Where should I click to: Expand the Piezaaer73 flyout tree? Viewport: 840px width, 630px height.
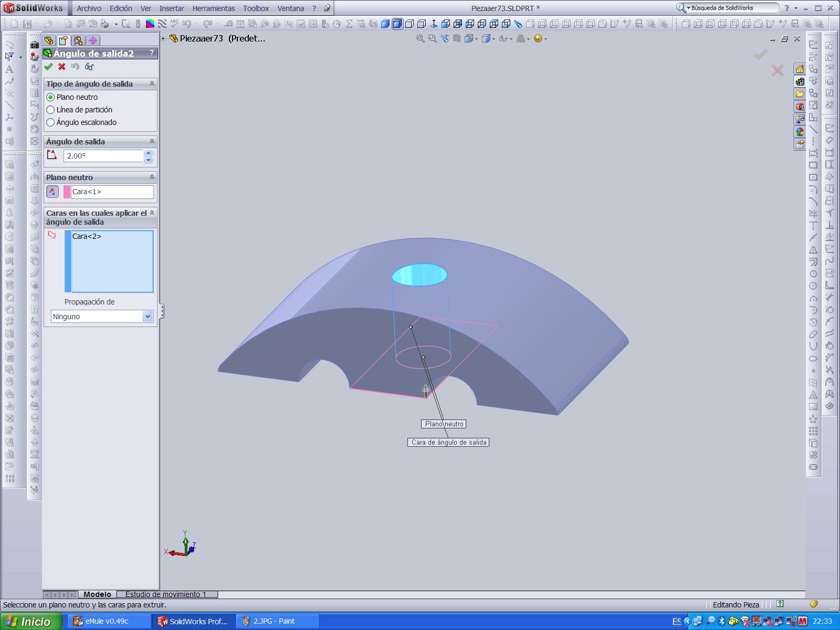163,38
